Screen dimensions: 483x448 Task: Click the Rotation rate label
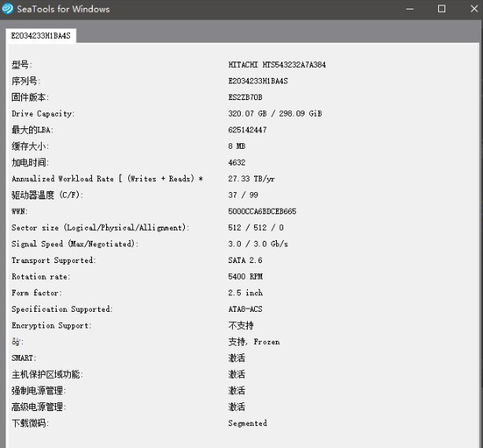41,276
